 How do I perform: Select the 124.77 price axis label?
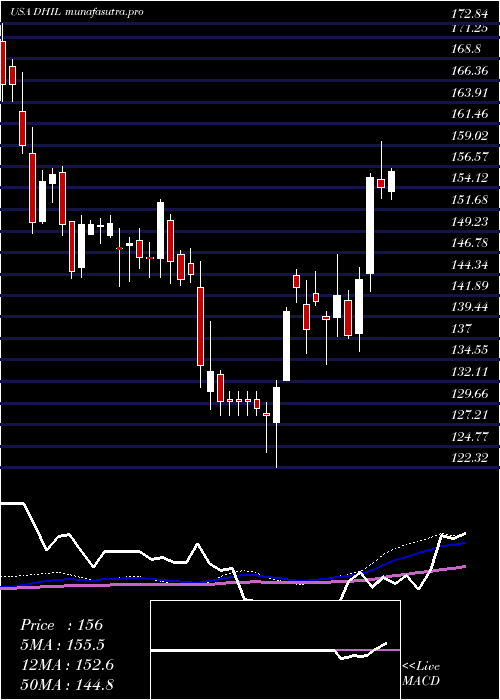(x=469, y=437)
